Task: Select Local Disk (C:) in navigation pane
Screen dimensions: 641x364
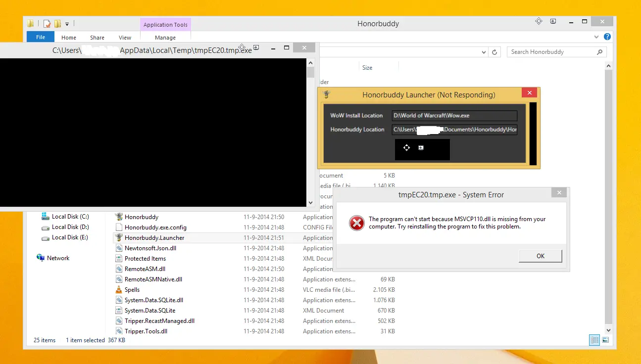Action: [x=70, y=217]
